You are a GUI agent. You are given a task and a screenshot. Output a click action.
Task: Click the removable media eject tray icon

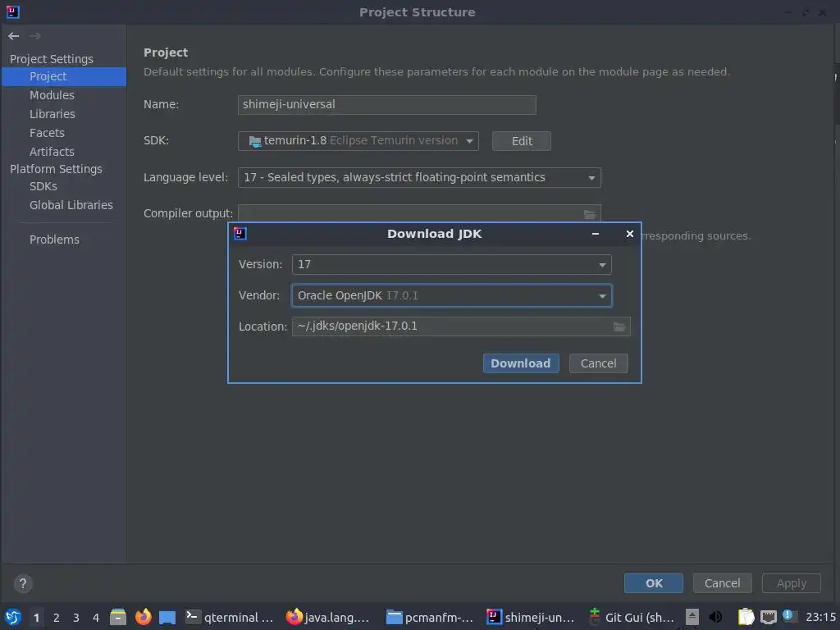click(x=692, y=617)
